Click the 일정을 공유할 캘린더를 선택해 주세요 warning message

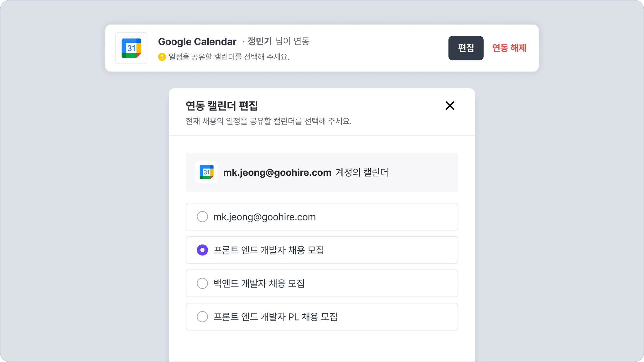(229, 57)
